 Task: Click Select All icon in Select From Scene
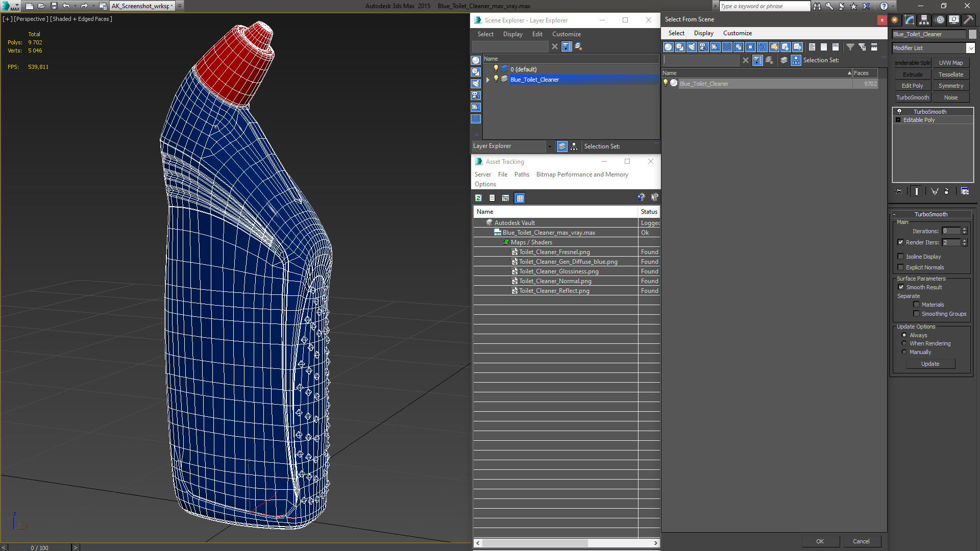pos(812,47)
